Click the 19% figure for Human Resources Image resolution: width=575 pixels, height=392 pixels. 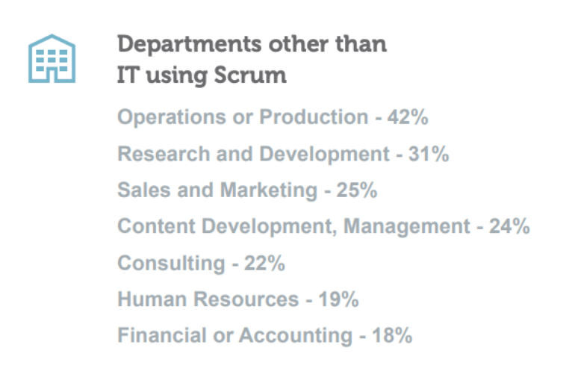click(x=338, y=299)
